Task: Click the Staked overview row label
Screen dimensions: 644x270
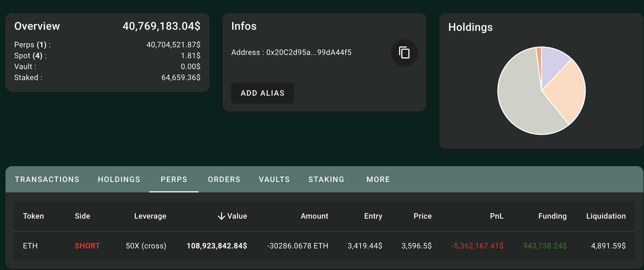Action: (28, 78)
